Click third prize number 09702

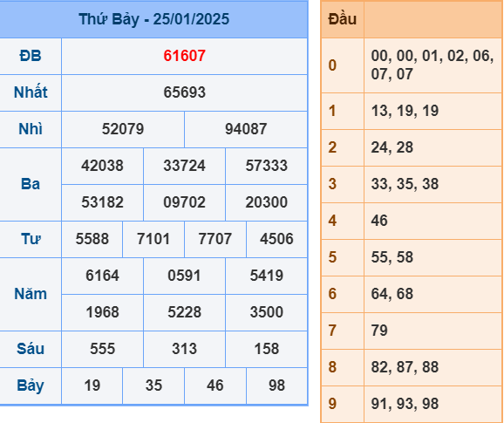point(184,202)
